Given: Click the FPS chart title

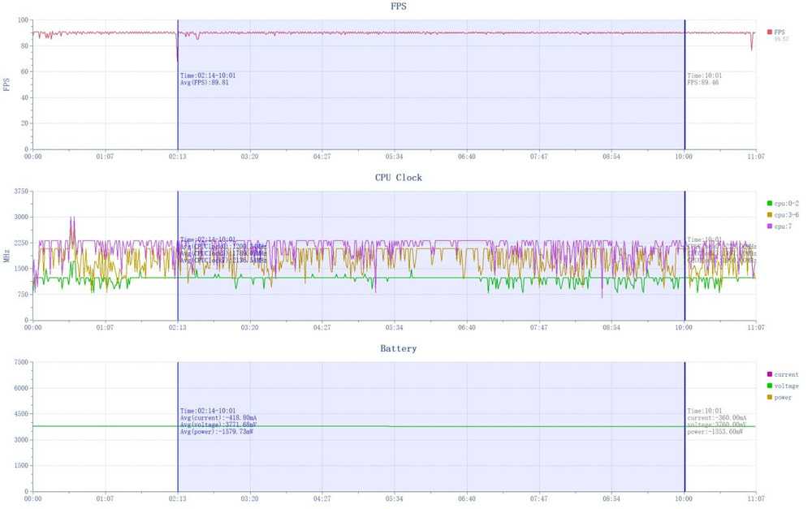Looking at the screenshot, I should [399, 6].
